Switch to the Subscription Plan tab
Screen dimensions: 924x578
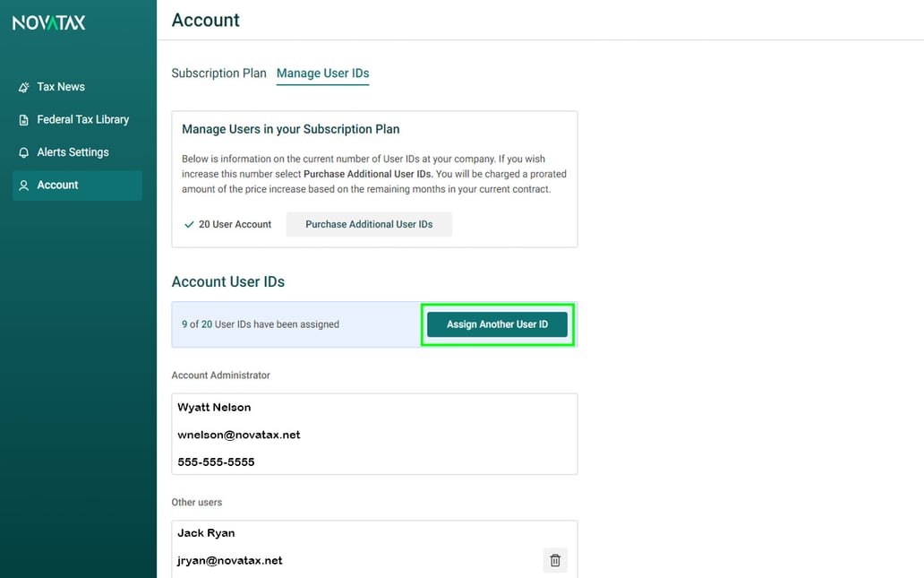(218, 73)
